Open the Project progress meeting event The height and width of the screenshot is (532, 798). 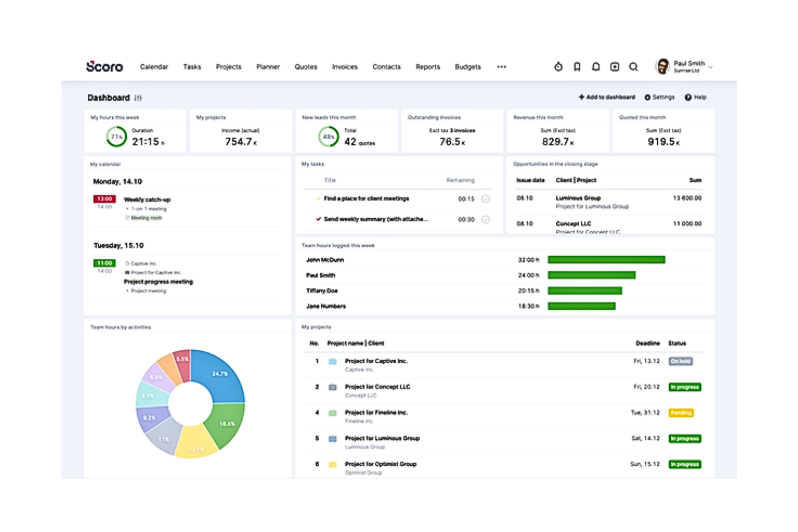click(159, 282)
